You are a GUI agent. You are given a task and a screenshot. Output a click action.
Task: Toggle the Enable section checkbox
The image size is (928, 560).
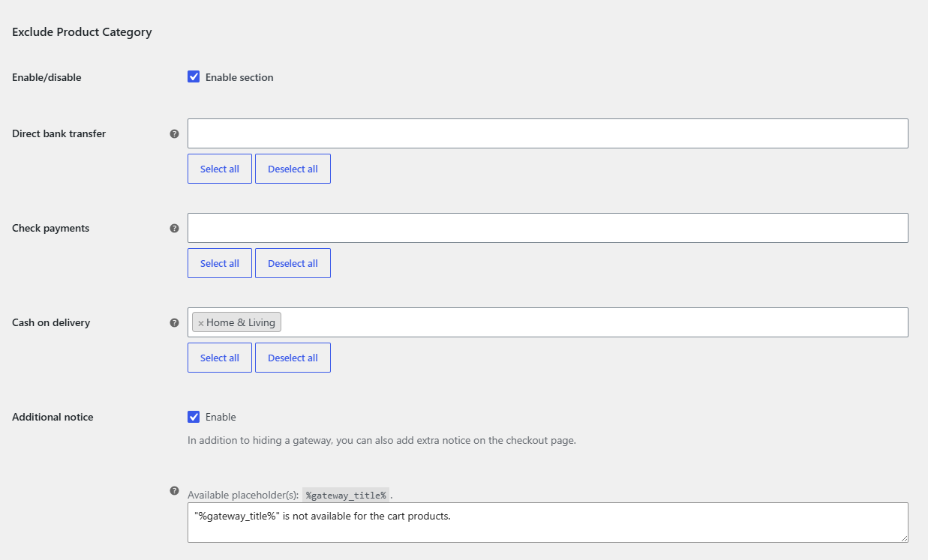(x=194, y=76)
